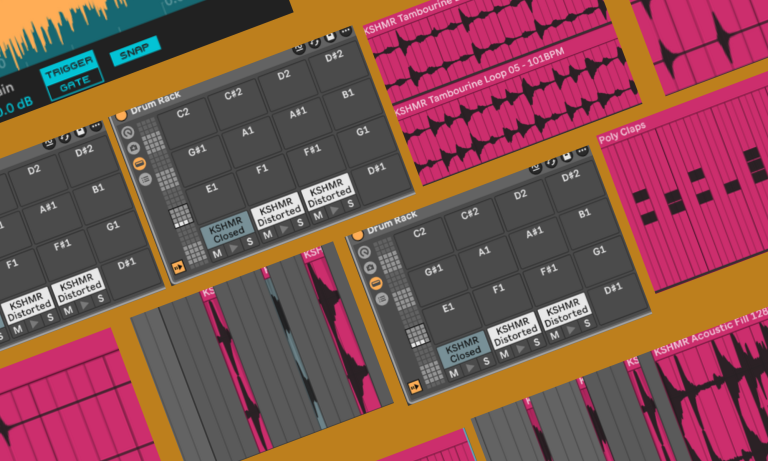The height and width of the screenshot is (461, 768).
Task: Select E1 pad in right Drum Rack
Action: [x=452, y=317]
